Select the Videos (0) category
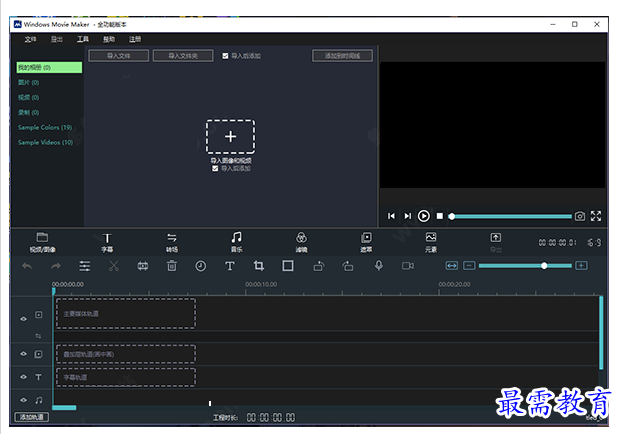Screen dimensions: 620x434 click(28, 98)
